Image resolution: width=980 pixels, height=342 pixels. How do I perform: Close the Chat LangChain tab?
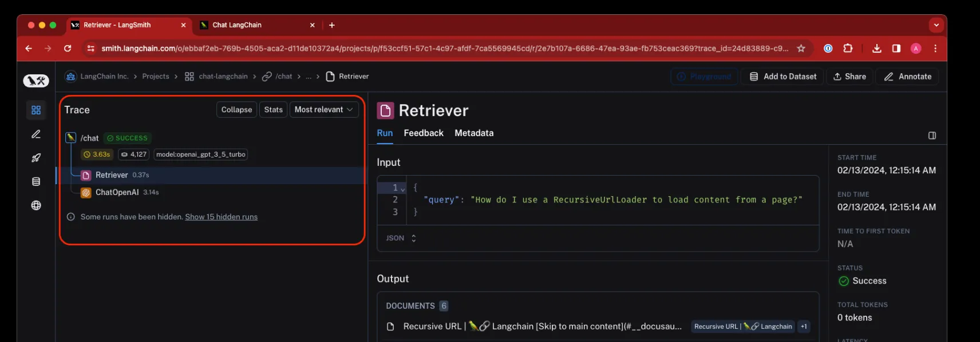coord(312,25)
